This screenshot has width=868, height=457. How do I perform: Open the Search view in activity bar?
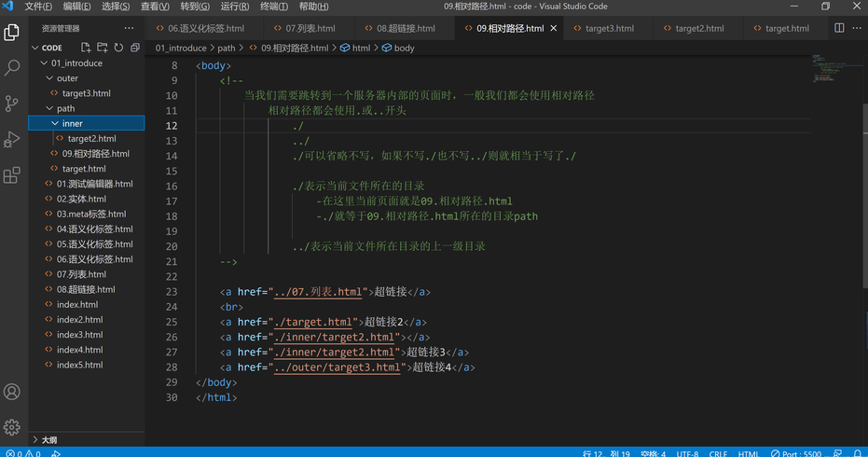pos(11,68)
